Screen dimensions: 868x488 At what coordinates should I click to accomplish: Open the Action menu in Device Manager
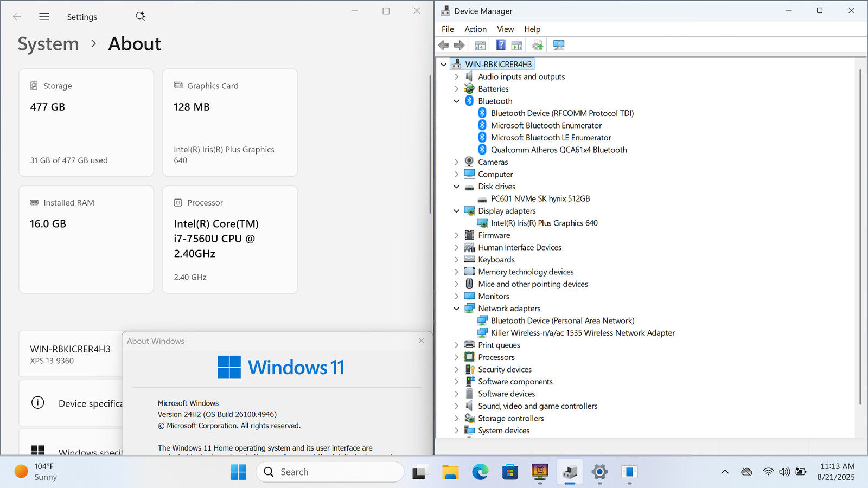[475, 29]
